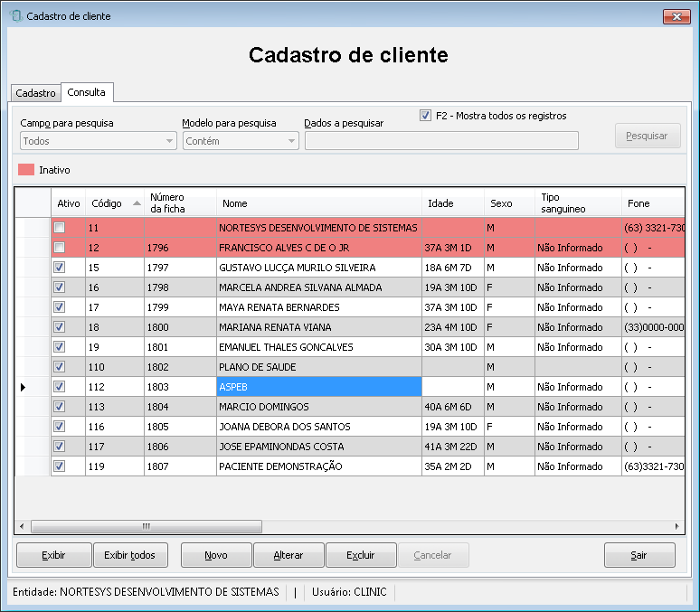This screenshot has height=612, width=700.
Task: Select JOANA DEBORA DOS SANTOS cell
Action: [319, 427]
